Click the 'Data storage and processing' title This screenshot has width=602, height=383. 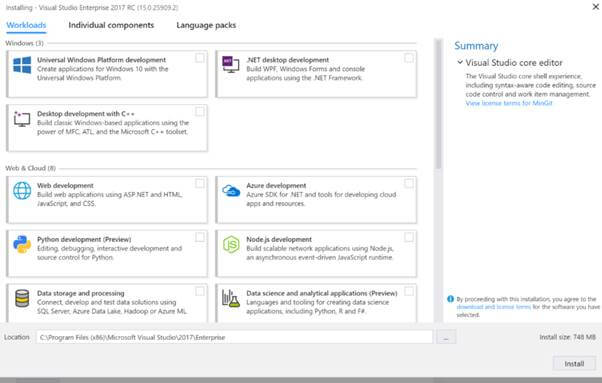[81, 293]
